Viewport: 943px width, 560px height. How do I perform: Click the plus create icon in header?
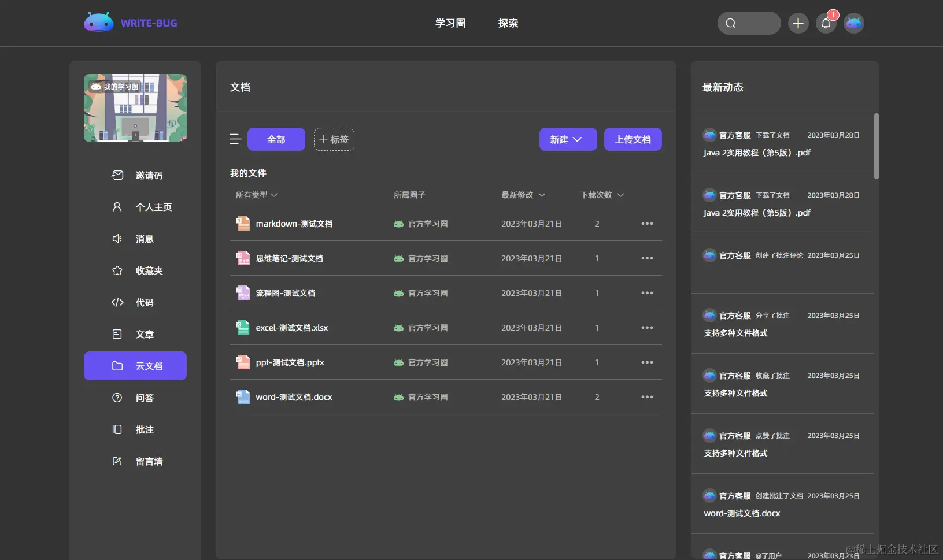click(798, 23)
